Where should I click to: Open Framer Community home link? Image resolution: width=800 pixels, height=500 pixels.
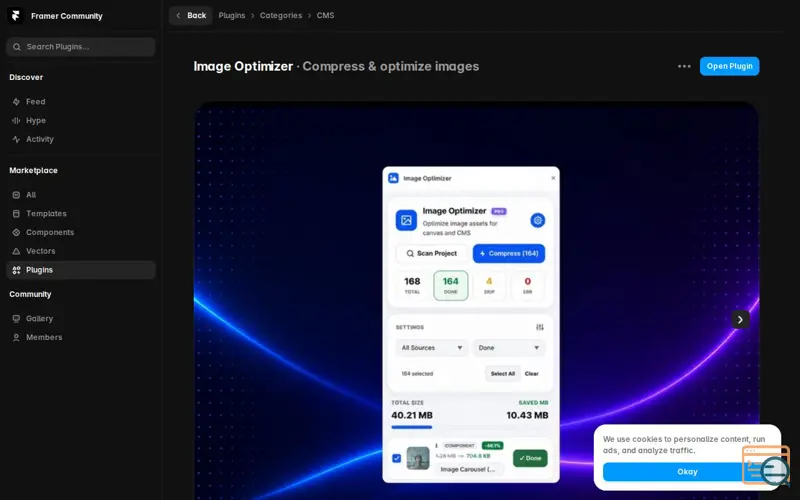pos(66,16)
